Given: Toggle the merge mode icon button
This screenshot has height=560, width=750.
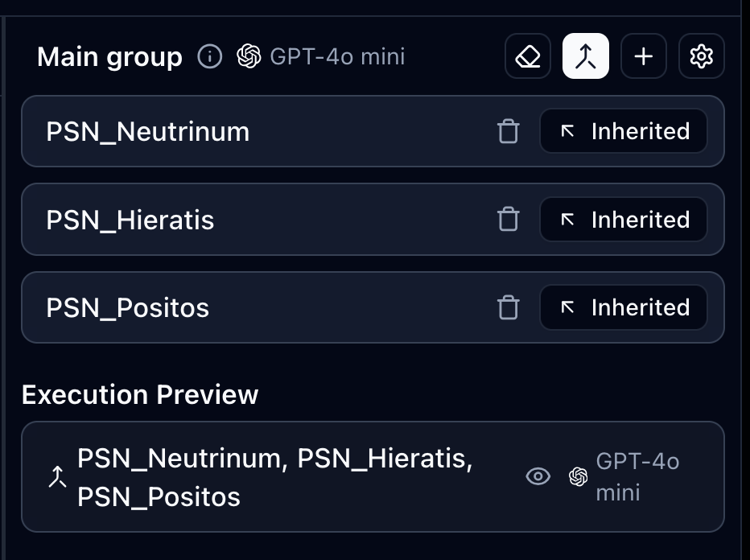Looking at the screenshot, I should [x=586, y=56].
